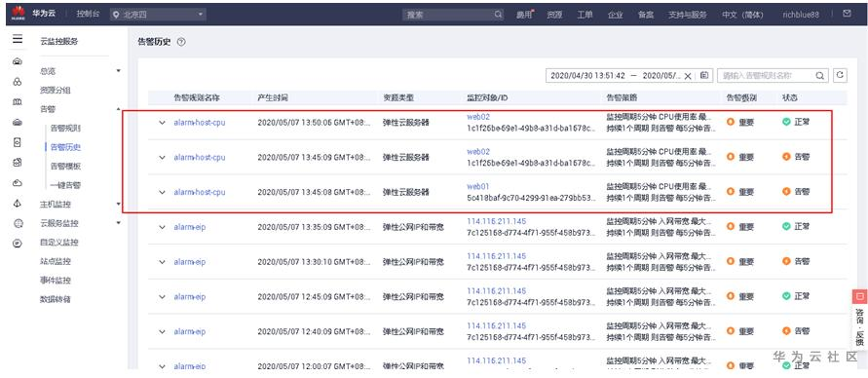Expand the 13:50:06 alarm-host-cpu row
The image size is (868, 378).
coord(162,123)
